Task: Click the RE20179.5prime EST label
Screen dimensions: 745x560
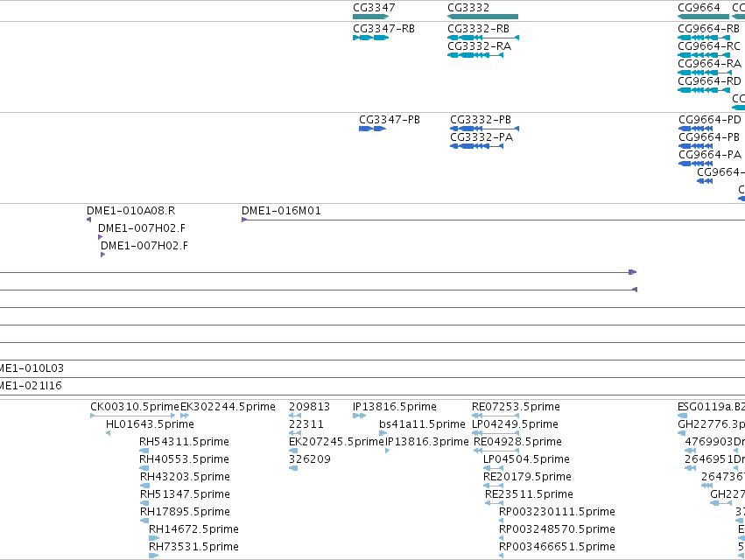Action: 527,477
